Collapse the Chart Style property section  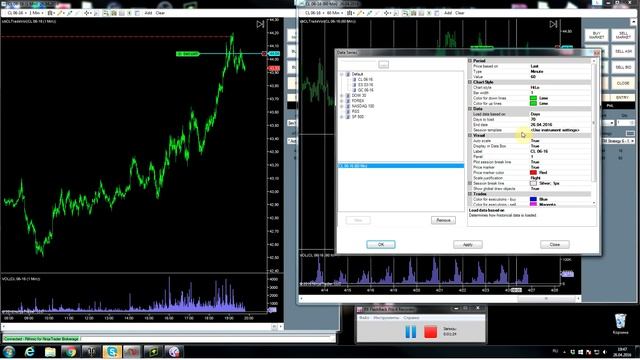pos(470,82)
